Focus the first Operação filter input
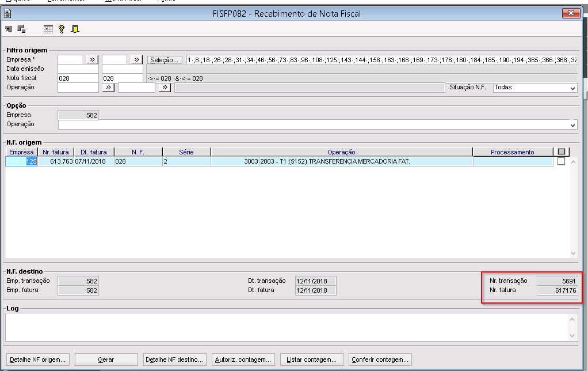The width and height of the screenshot is (588, 371). click(78, 88)
